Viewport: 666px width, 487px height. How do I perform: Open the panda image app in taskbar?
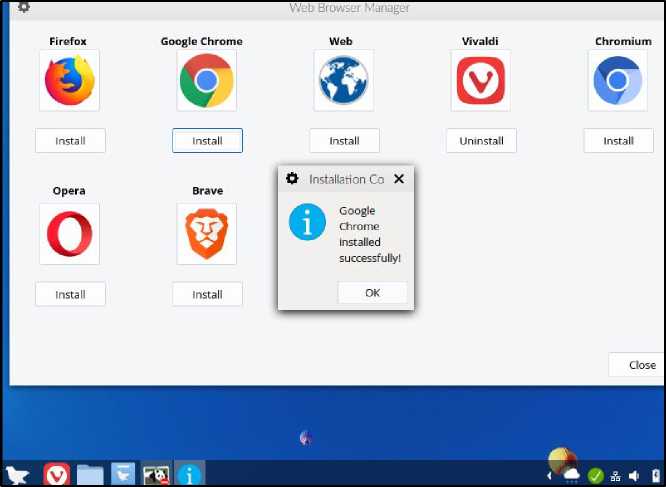coord(156,475)
